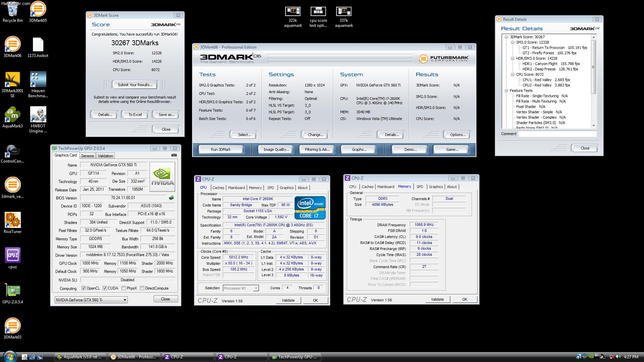Open Caches tab in left CPU-Z window

[x=218, y=188]
